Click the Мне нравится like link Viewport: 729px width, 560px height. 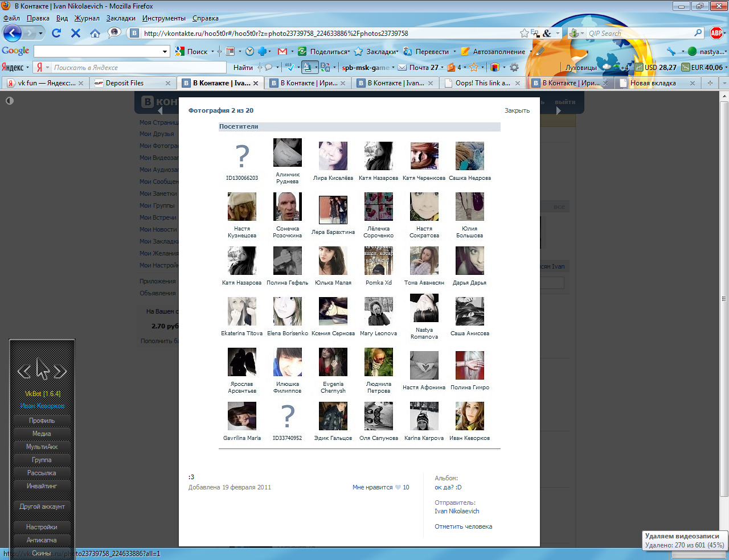click(x=372, y=487)
